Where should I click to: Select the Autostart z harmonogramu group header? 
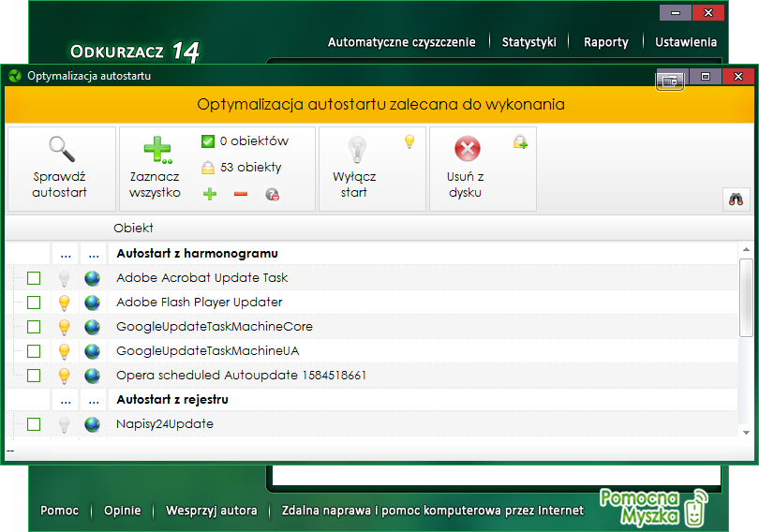click(x=197, y=254)
